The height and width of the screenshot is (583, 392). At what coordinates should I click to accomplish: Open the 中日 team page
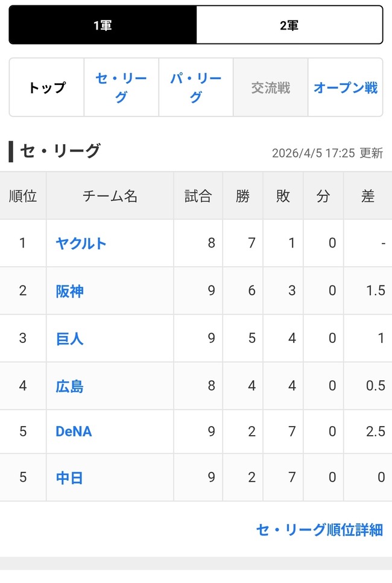pos(70,478)
